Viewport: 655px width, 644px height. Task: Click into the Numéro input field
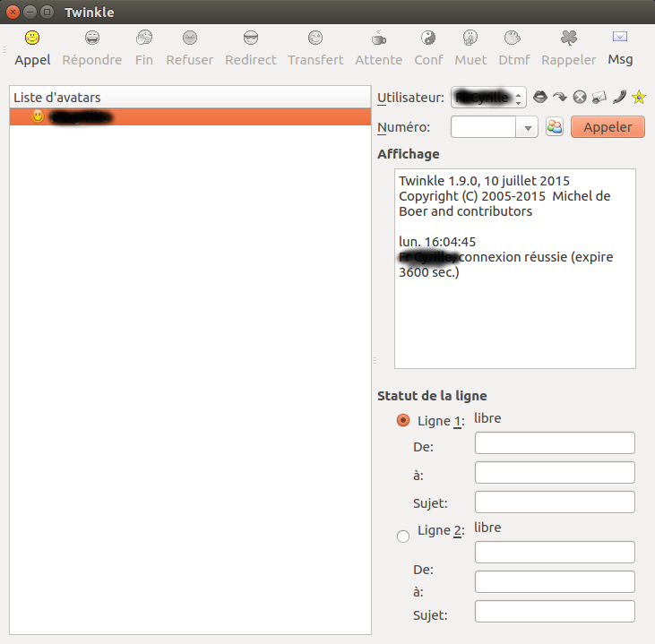pos(483,127)
